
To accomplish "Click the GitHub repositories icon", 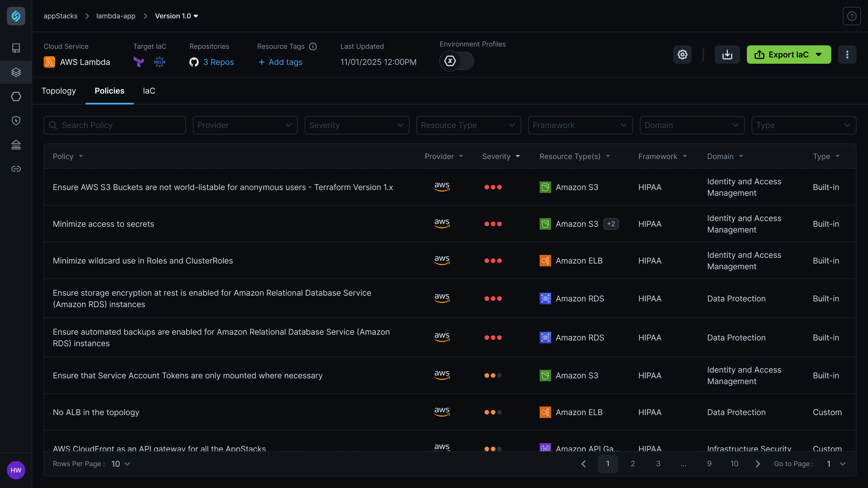I will tap(194, 62).
